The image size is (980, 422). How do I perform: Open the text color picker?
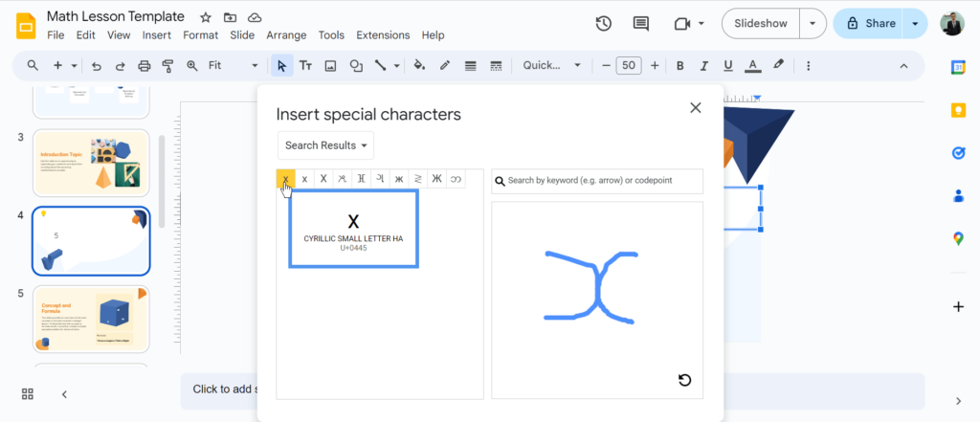click(x=752, y=66)
